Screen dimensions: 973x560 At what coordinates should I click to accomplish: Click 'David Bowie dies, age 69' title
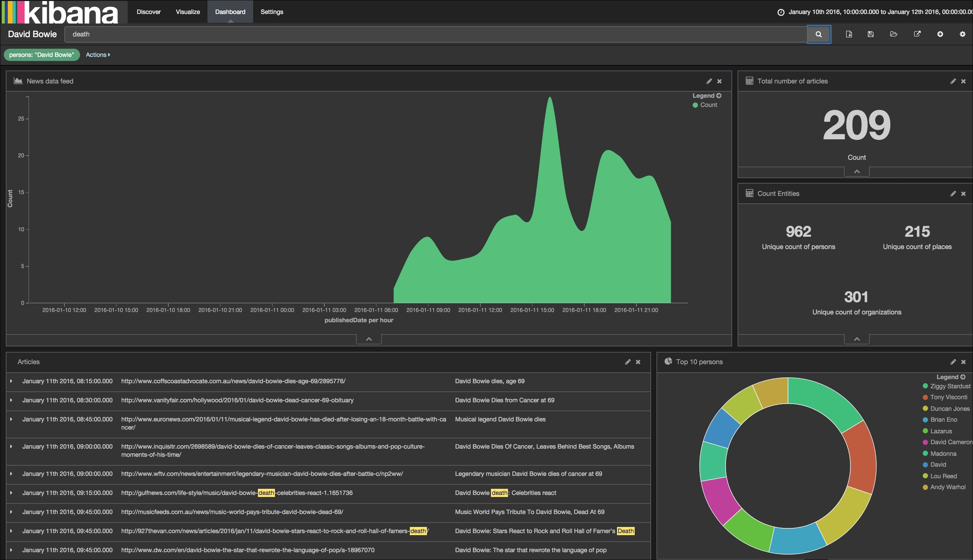pos(490,381)
